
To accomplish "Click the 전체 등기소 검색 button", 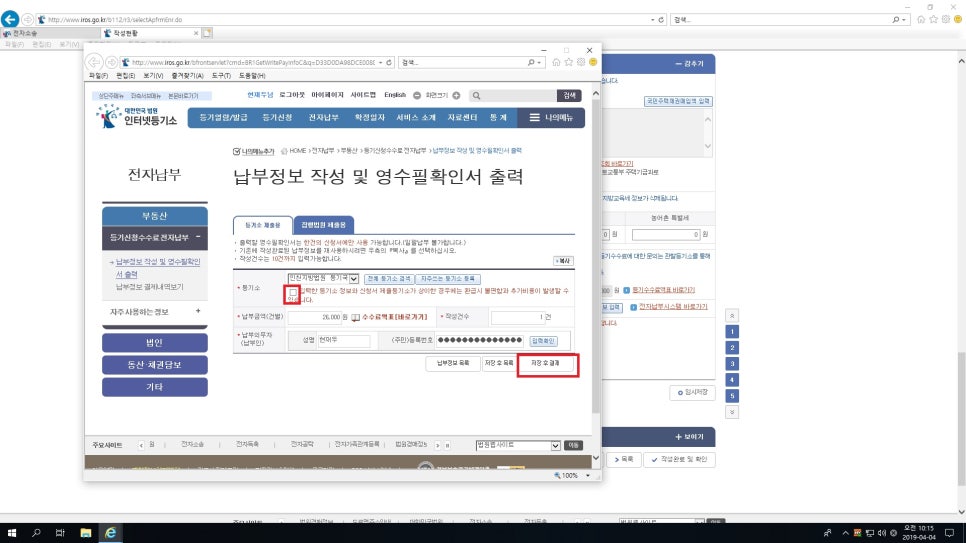I will pyautogui.click(x=389, y=279).
